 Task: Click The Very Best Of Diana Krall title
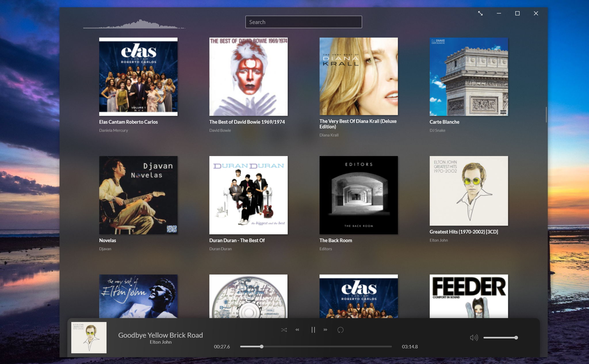(358, 124)
